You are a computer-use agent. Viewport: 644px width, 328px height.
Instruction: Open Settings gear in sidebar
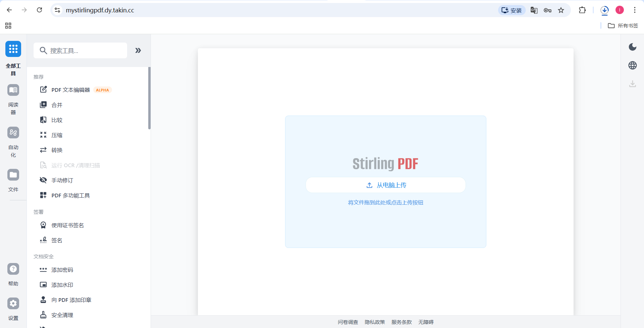click(13, 304)
